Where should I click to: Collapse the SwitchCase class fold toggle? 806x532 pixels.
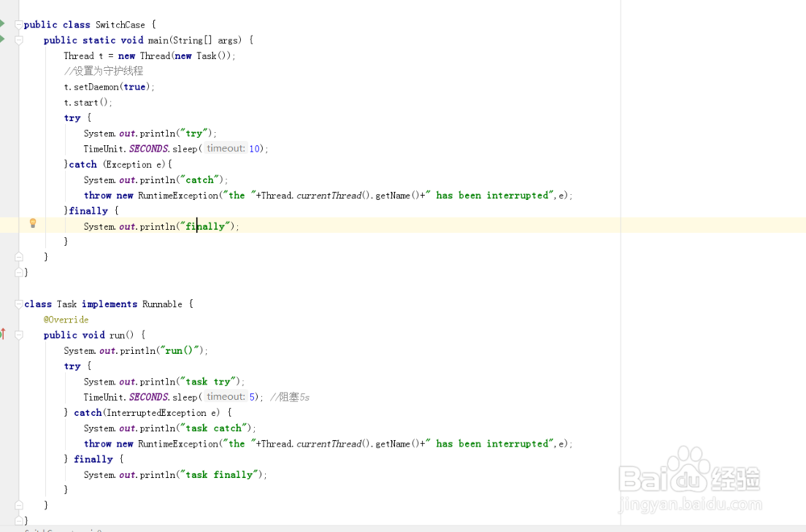click(x=19, y=25)
